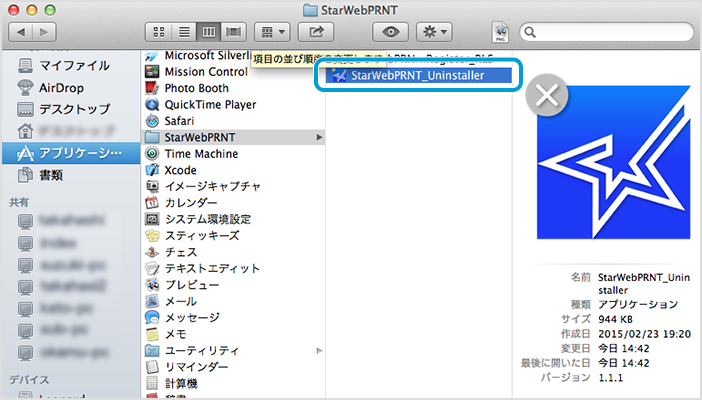Select the ユーティリティ folder name

[x=202, y=350]
